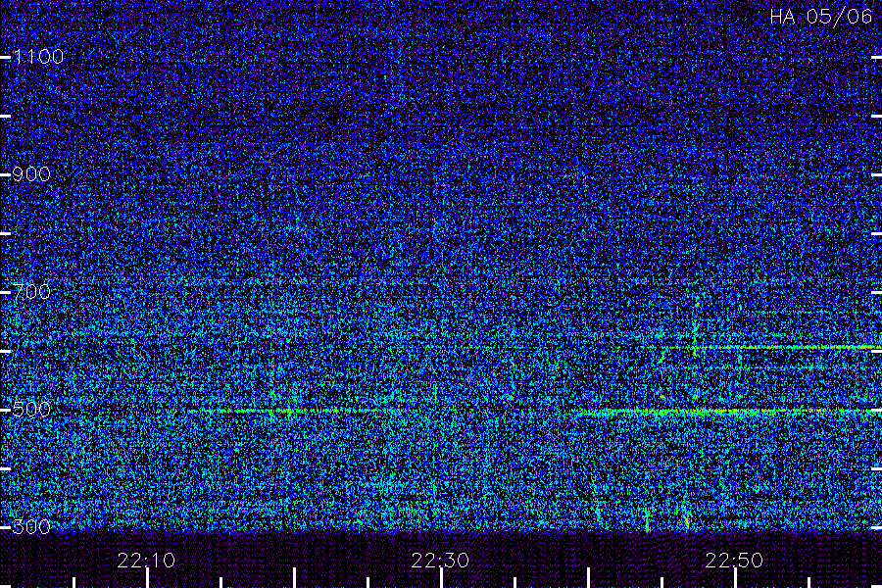Click the tall tick mark below 22:10
Image resolution: width=882 pixels, height=588 pixels.
[x=147, y=578]
